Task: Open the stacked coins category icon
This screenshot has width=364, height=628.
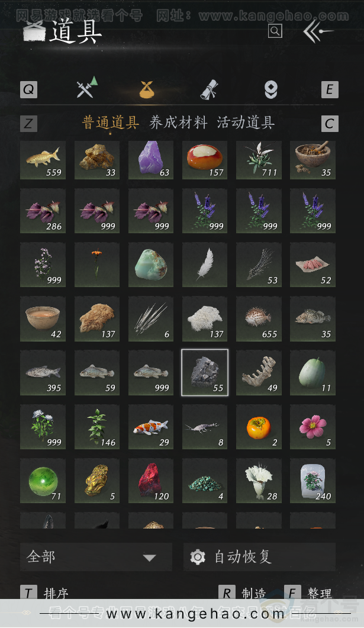Action: (271, 89)
